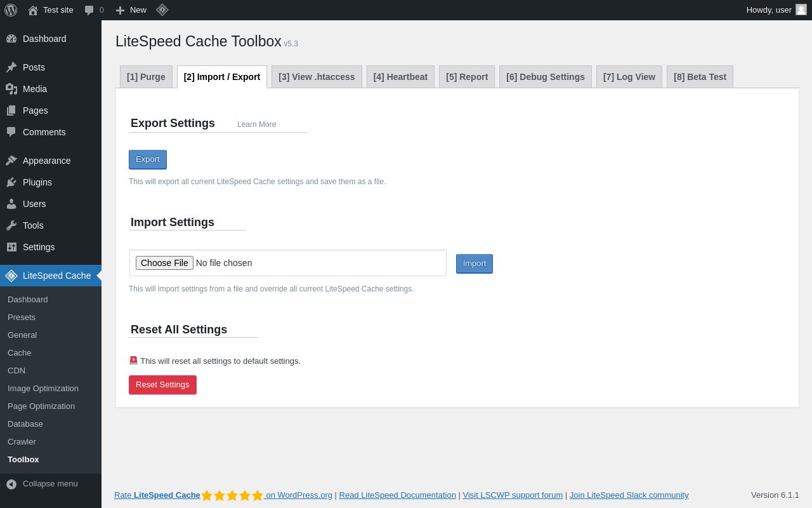
Task: Click the Plugins plug icon
Action: point(11,182)
